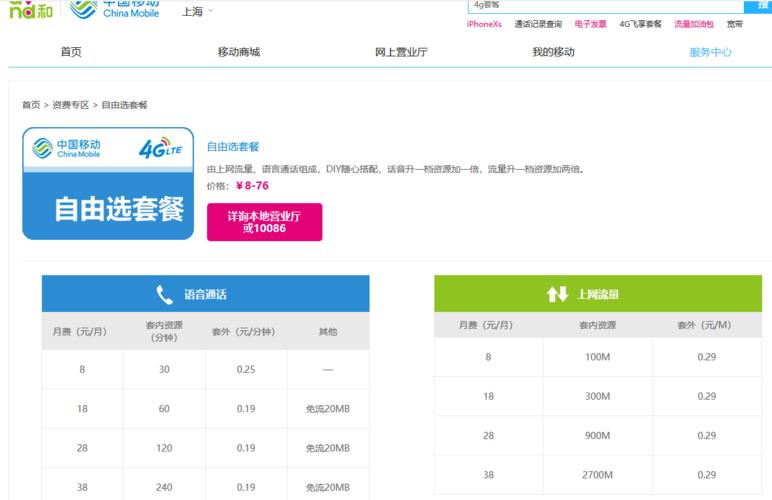772x500 pixels.
Task: Click the 流量加油包 quick link
Action: 694,24
